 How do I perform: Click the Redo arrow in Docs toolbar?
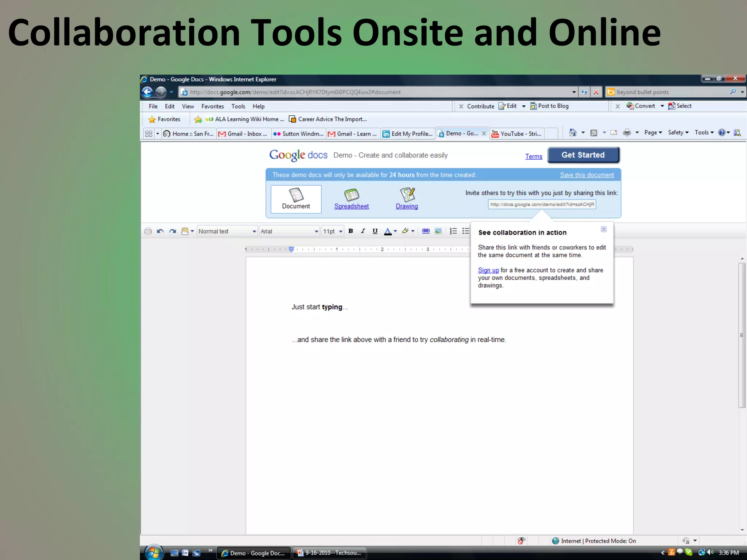point(173,231)
